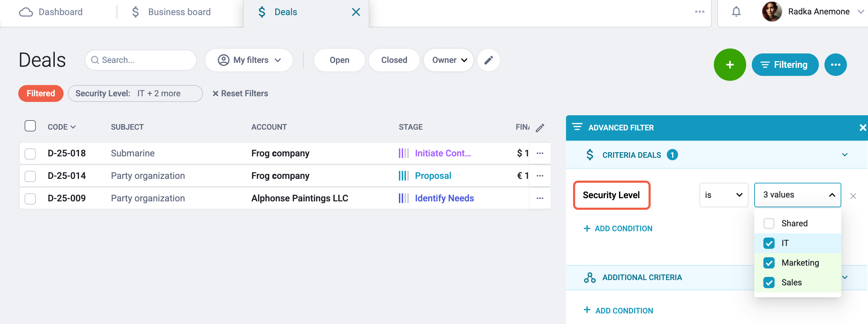Check the D-25-014 row checkbox
This screenshot has height=324, width=868.
coord(30,176)
